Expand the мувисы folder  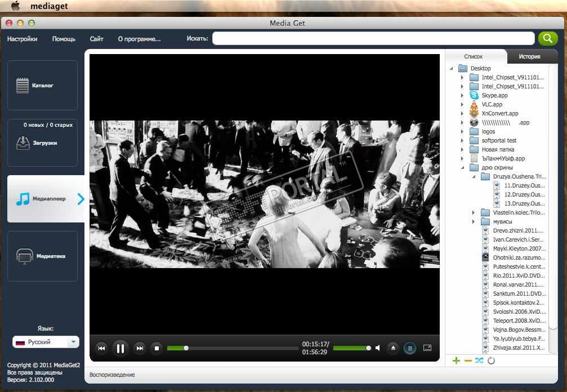tap(474, 222)
